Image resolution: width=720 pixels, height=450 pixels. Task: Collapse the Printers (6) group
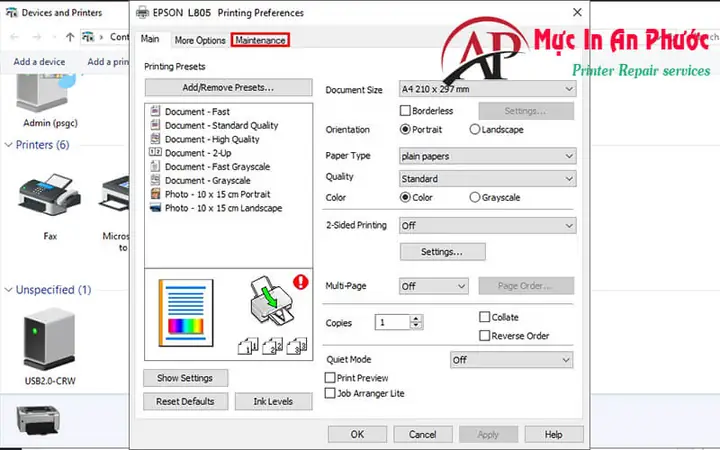point(8,145)
